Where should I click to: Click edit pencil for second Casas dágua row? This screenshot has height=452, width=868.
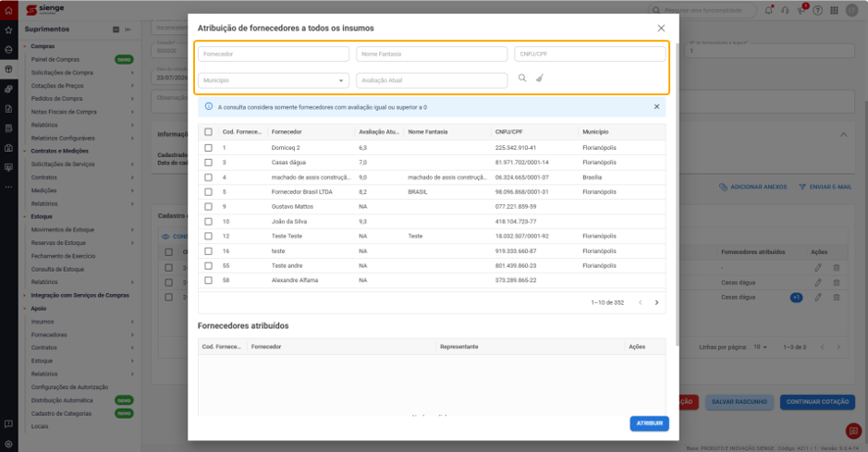point(818,297)
